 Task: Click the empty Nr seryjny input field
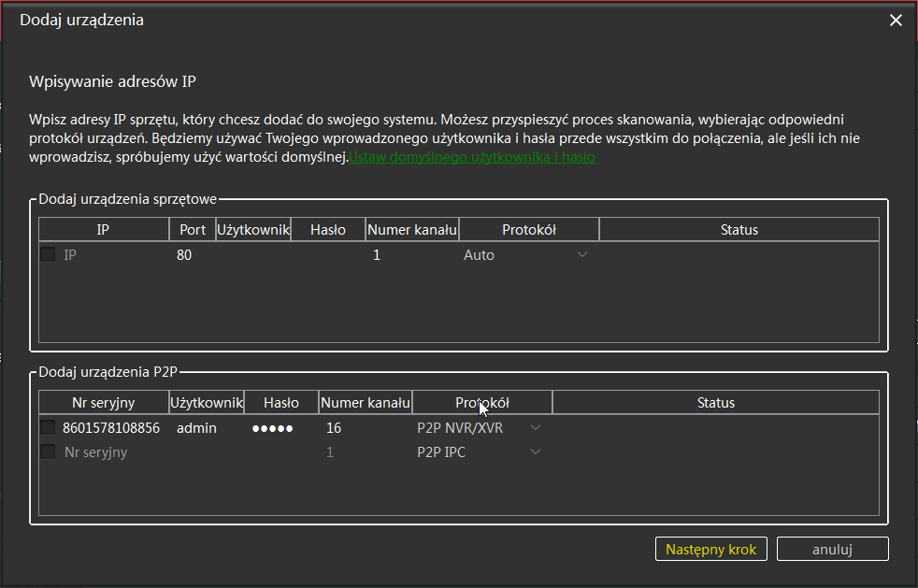103,452
